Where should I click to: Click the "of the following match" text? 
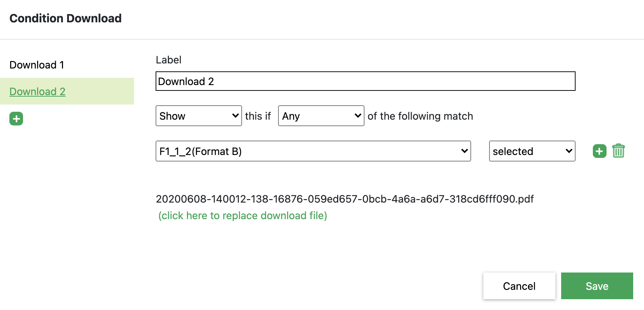(x=420, y=116)
